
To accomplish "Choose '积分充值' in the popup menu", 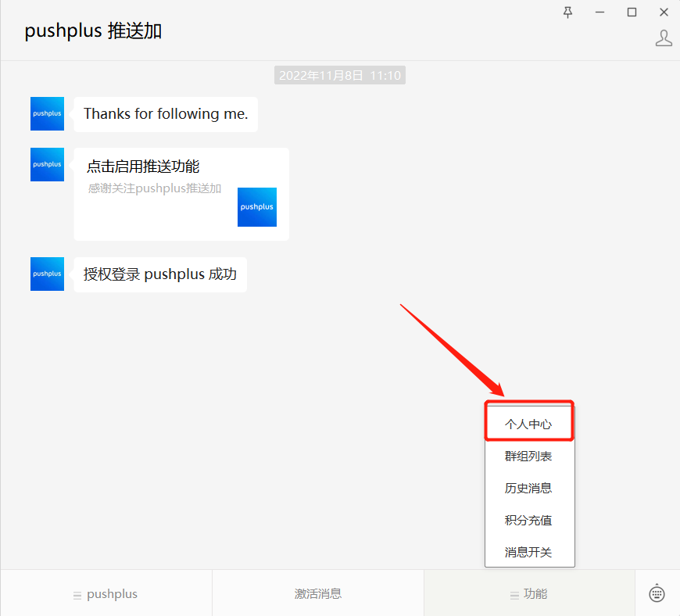I will 529,520.
